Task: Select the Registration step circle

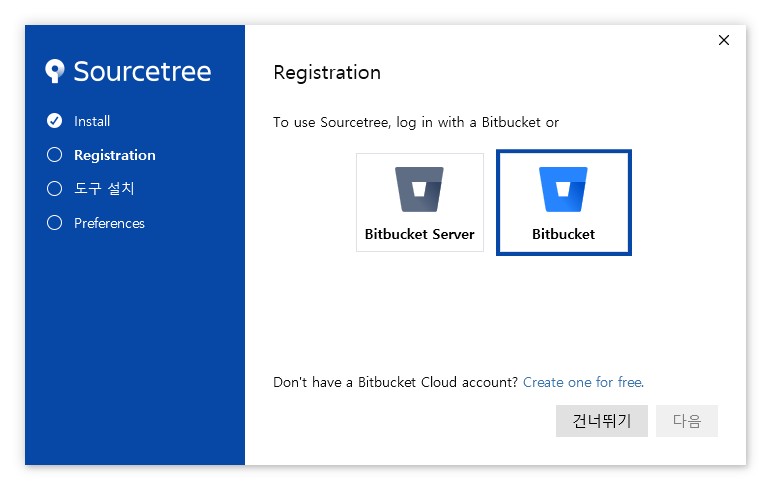Action: [x=55, y=155]
